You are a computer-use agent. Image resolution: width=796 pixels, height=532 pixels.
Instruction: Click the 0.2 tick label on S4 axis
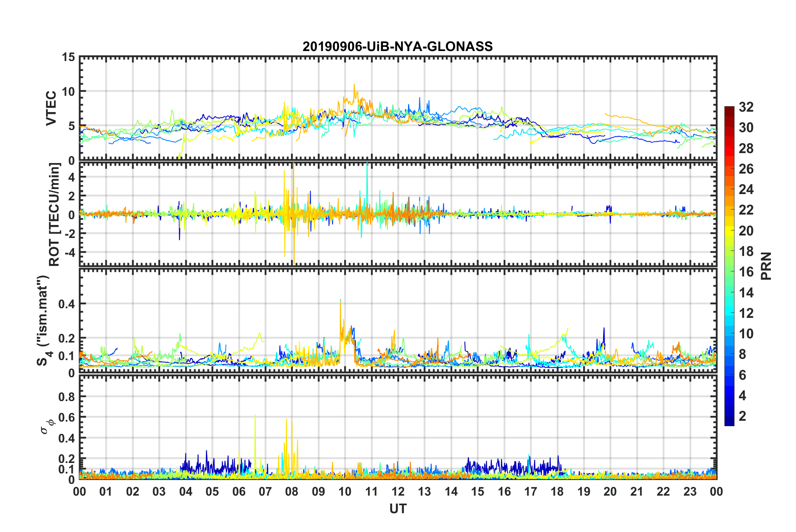click(x=67, y=338)
